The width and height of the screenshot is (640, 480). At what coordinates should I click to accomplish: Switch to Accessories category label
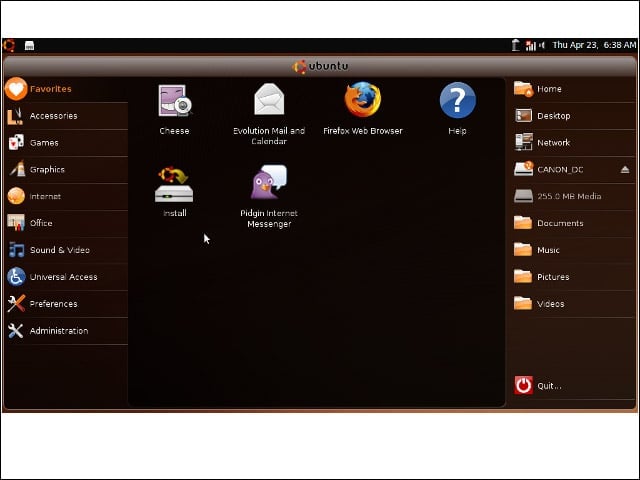click(x=53, y=116)
